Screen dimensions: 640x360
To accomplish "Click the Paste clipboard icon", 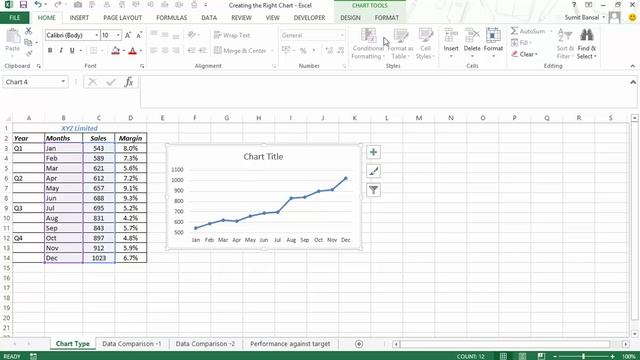I will click(x=13, y=36).
